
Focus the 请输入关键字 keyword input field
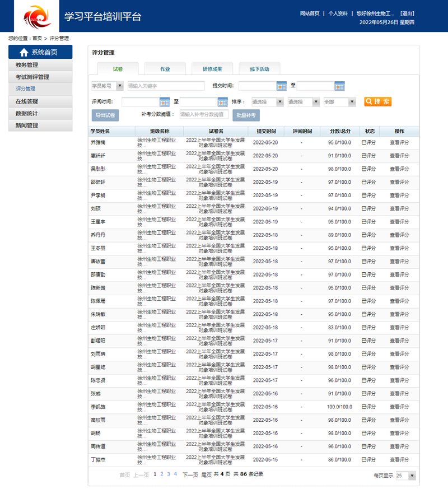pos(165,86)
